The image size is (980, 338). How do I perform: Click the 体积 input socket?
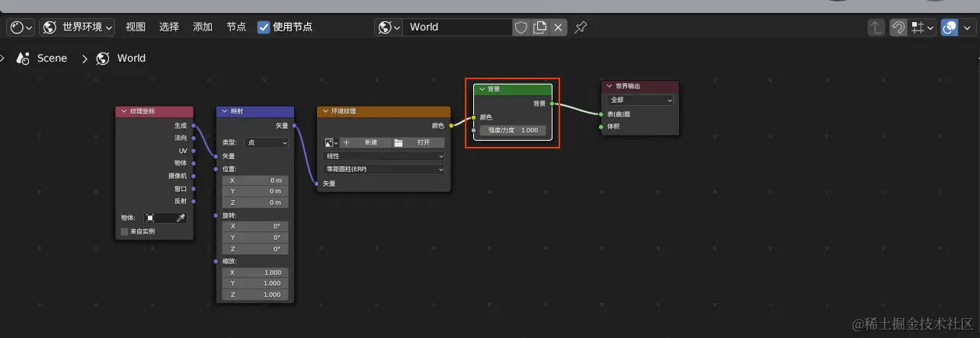click(601, 126)
